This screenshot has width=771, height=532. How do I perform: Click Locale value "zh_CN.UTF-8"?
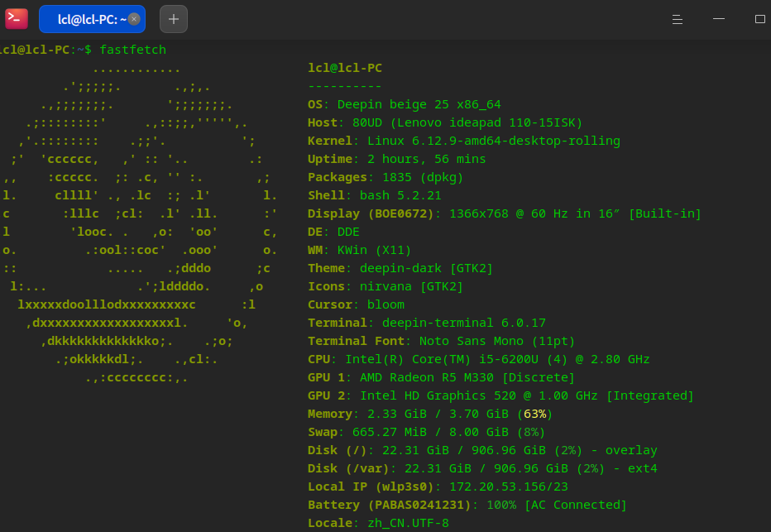pyautogui.click(x=408, y=523)
